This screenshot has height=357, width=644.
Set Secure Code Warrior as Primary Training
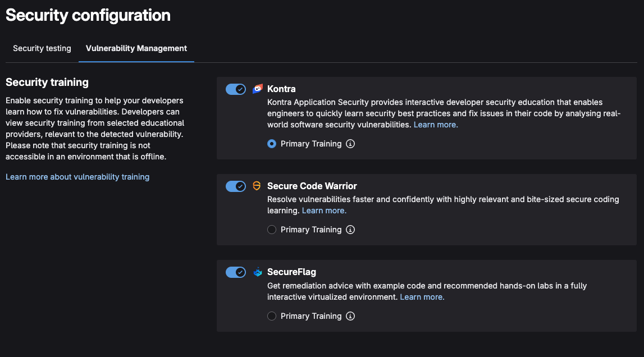tap(272, 230)
